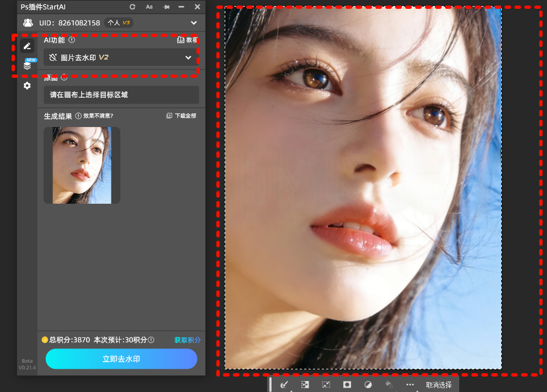The image size is (547, 392).
Task: Select the generated result thumbnail
Action: 82,165
